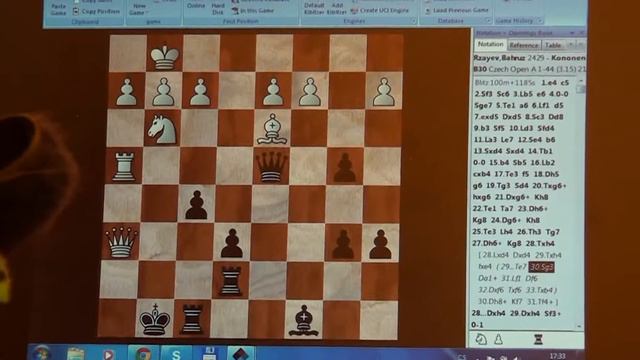
Task: Select the white king on the board
Action: [x=164, y=57]
